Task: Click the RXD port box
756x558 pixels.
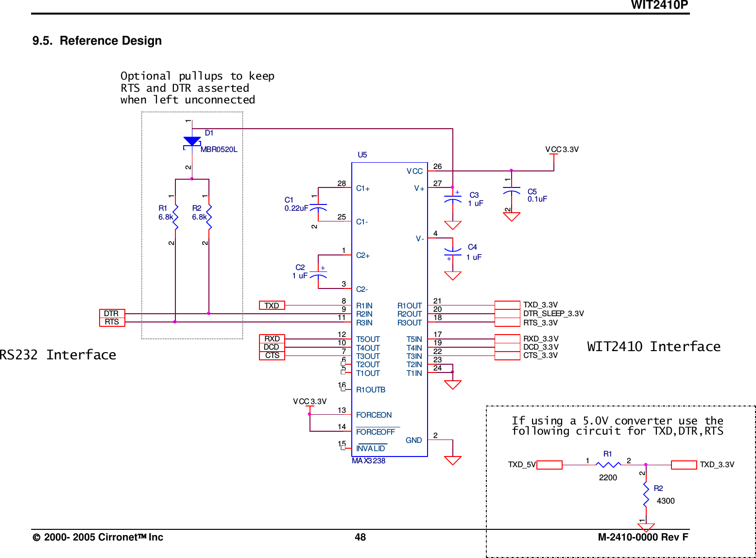Action: (272, 339)
